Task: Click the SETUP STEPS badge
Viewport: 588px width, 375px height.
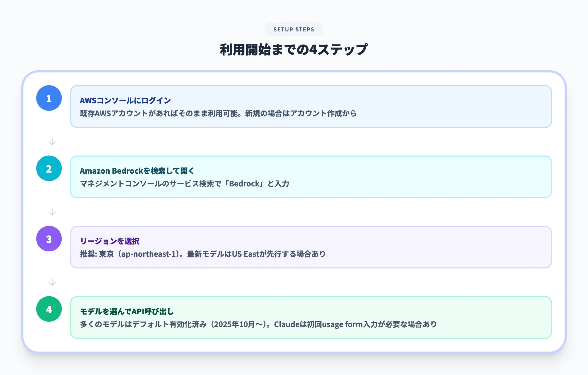Action: pos(294,29)
